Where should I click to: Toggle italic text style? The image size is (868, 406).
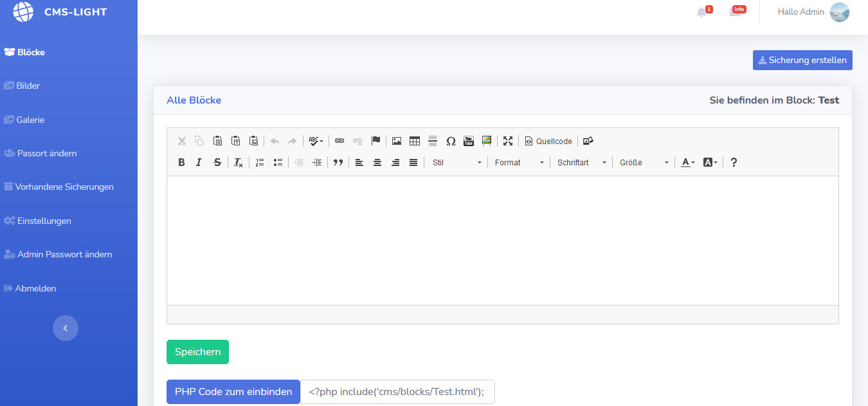coord(199,162)
